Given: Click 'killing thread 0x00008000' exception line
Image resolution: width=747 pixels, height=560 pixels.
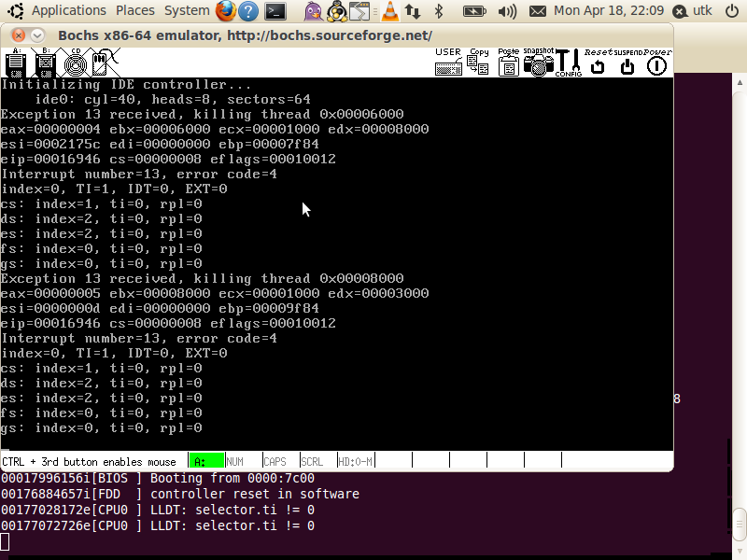Looking at the screenshot, I should click(x=202, y=278).
